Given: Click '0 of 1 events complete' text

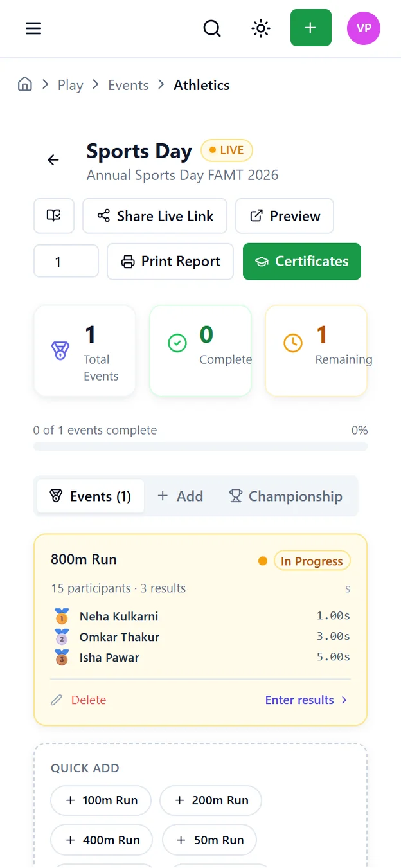Looking at the screenshot, I should tap(95, 430).
